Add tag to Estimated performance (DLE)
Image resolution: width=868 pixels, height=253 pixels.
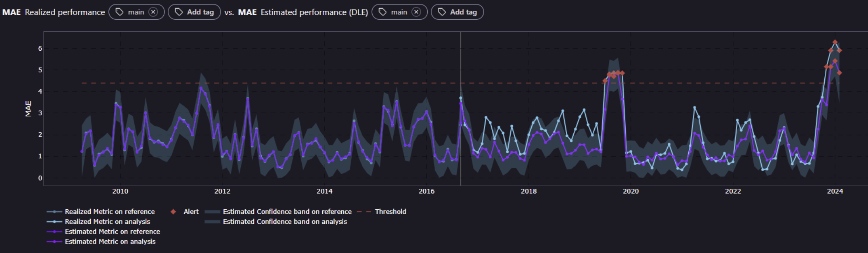[457, 12]
